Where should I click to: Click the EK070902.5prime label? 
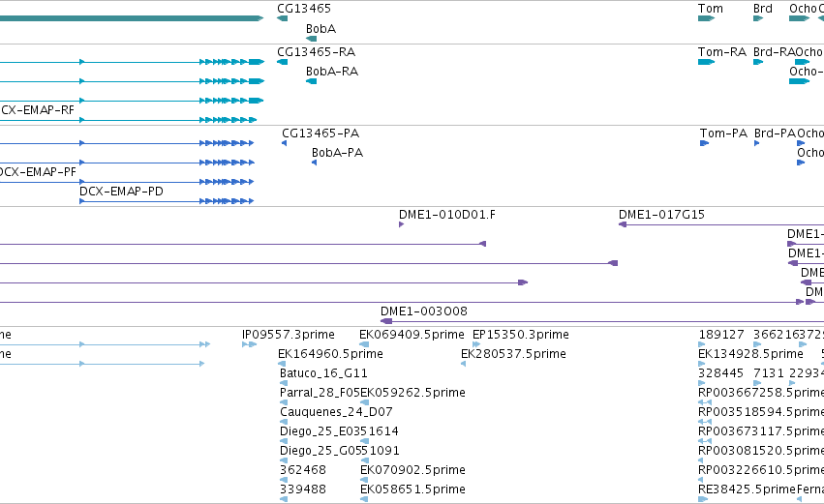tap(413, 470)
